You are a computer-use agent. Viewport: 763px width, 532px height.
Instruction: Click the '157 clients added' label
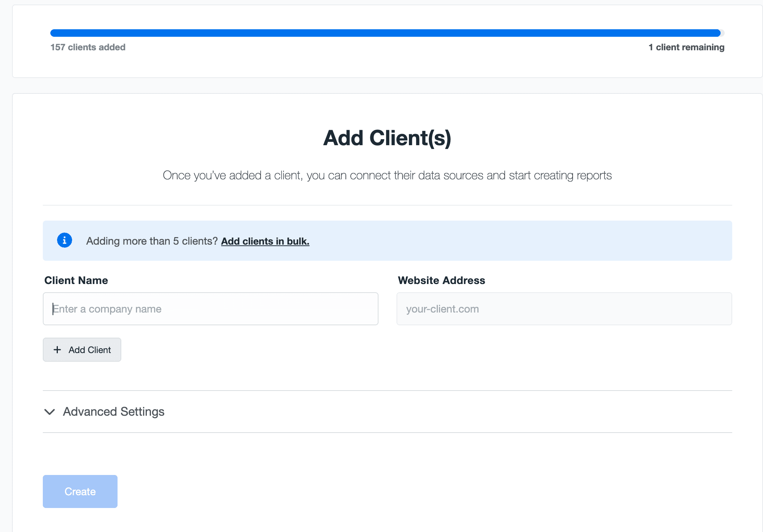tap(88, 47)
